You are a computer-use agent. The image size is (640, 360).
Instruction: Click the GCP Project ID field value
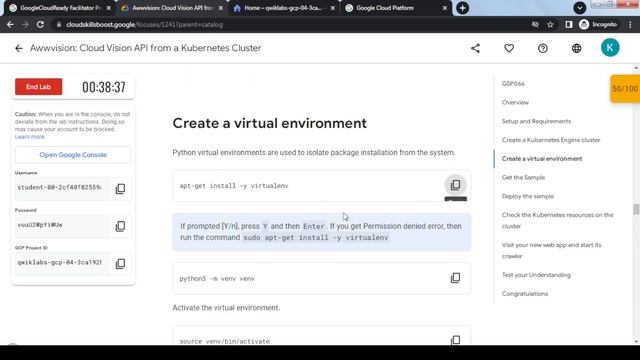point(62,263)
